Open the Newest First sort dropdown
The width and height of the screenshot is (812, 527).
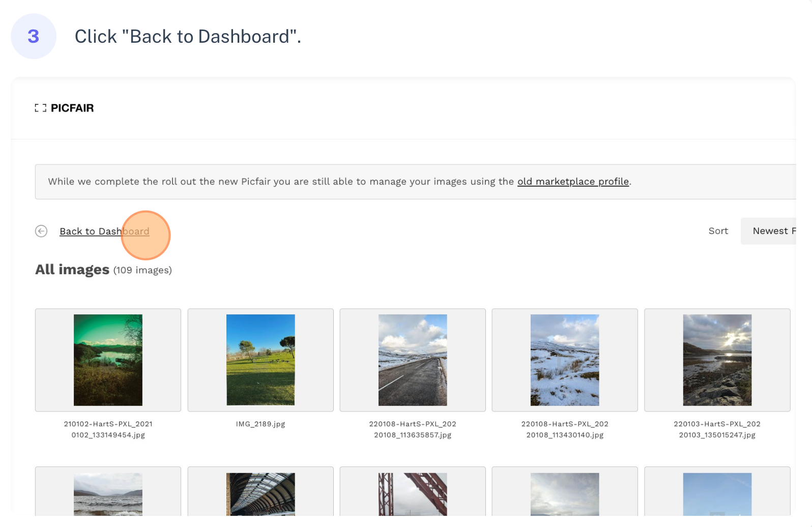[x=768, y=231]
